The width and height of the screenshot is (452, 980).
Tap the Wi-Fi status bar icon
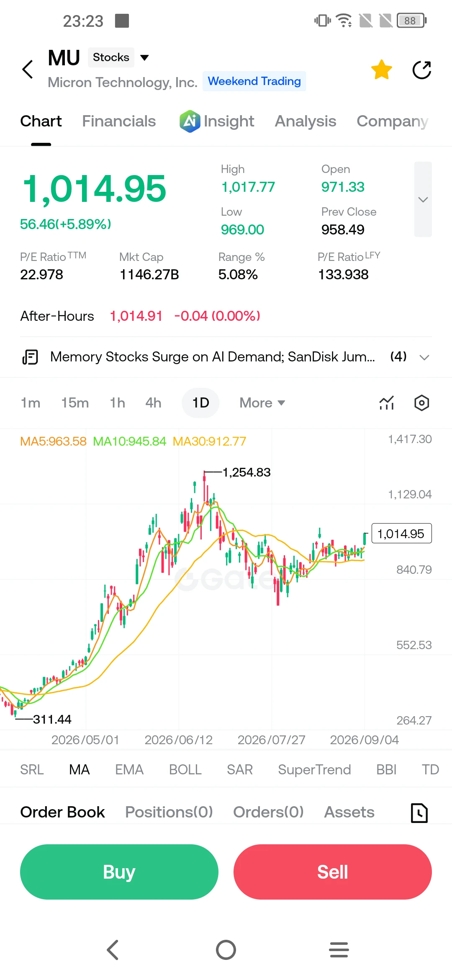(x=344, y=21)
